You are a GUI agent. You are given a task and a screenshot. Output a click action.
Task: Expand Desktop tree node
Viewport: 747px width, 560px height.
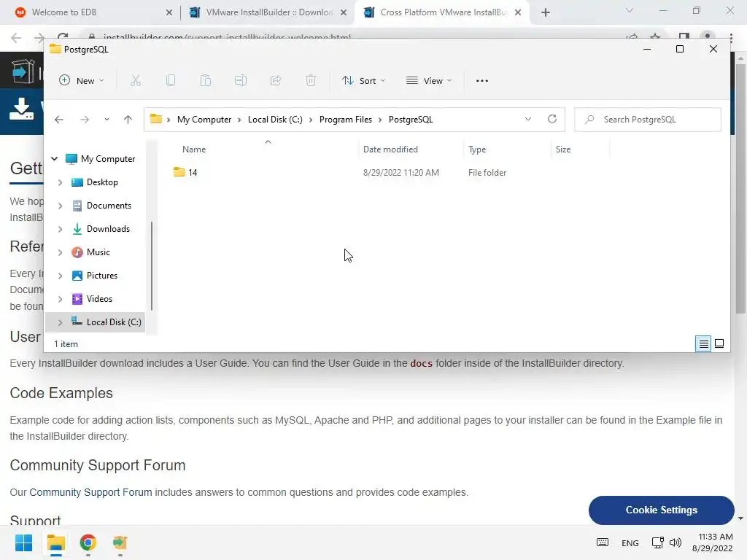click(x=60, y=182)
